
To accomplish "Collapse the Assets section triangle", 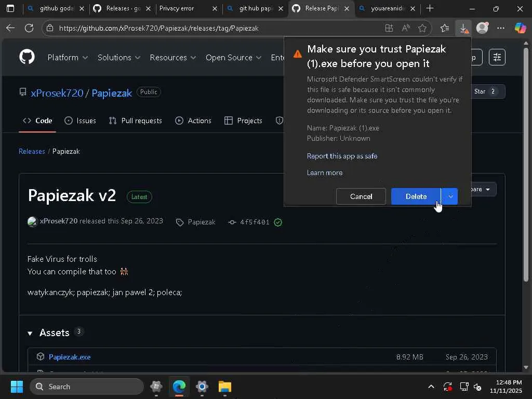I will tap(30, 333).
